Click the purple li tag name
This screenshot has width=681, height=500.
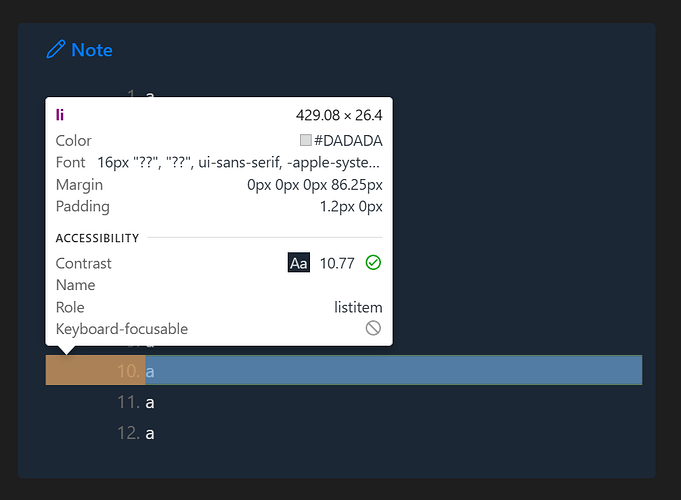pyautogui.click(x=60, y=116)
